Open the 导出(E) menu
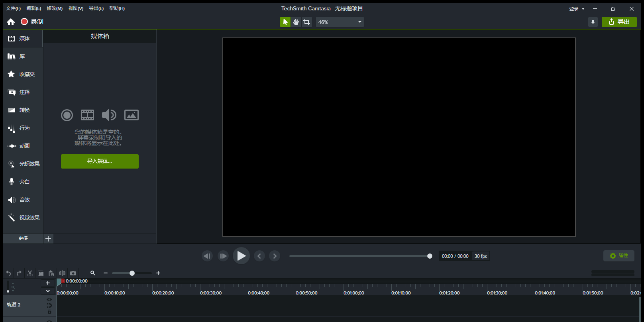Screen dimensions: 644x322 pyautogui.click(x=96, y=8)
